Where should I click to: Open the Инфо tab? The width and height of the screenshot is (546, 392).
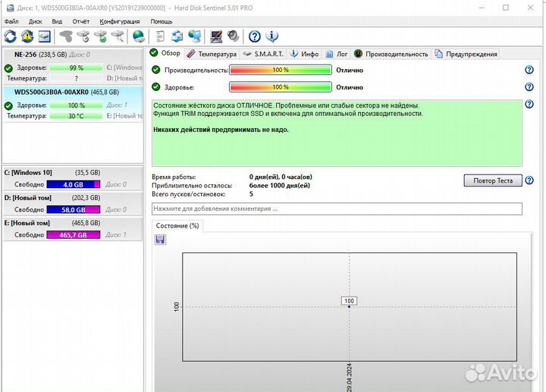pyautogui.click(x=305, y=54)
